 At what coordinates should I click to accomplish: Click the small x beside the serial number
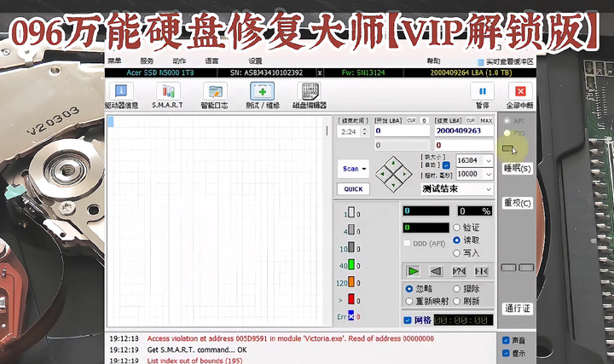pyautogui.click(x=320, y=72)
